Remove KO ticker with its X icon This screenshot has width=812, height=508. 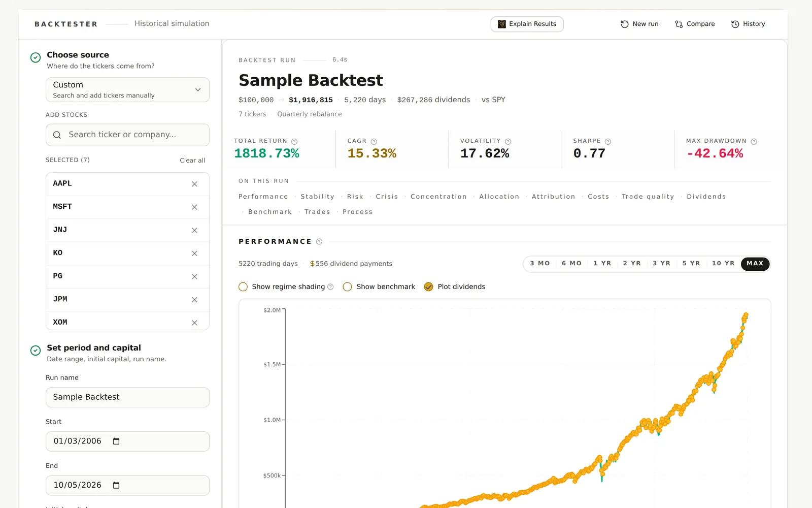(194, 253)
